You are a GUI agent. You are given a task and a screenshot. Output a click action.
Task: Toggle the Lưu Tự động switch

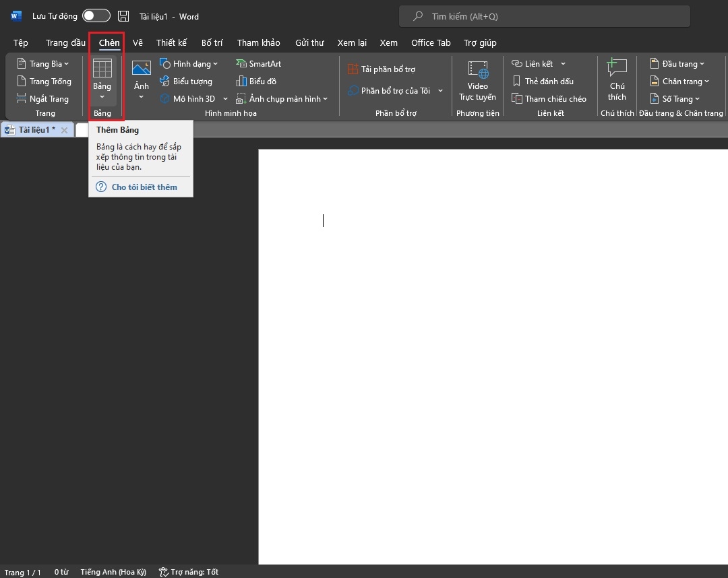(x=96, y=16)
